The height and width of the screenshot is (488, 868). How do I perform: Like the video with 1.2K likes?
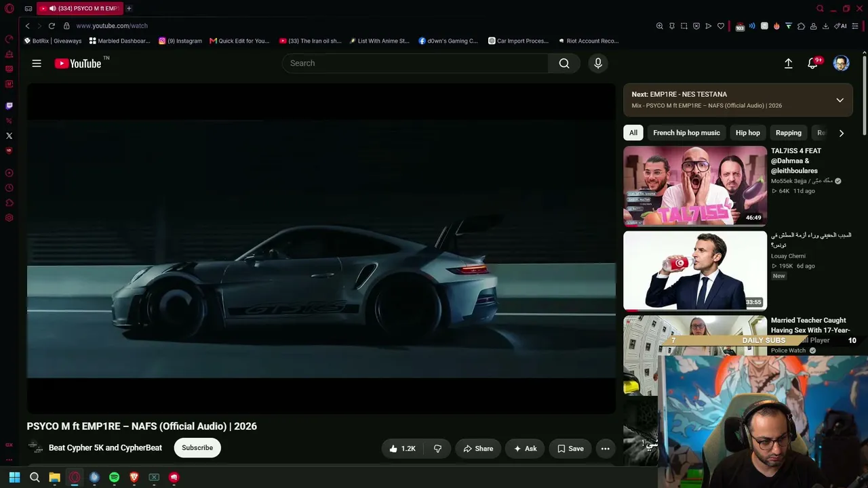(x=402, y=449)
